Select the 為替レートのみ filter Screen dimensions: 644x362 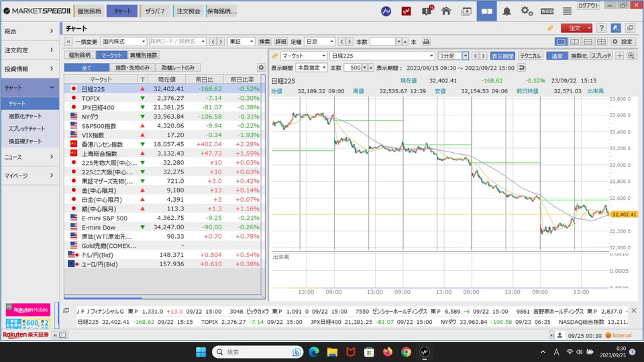[178, 67]
